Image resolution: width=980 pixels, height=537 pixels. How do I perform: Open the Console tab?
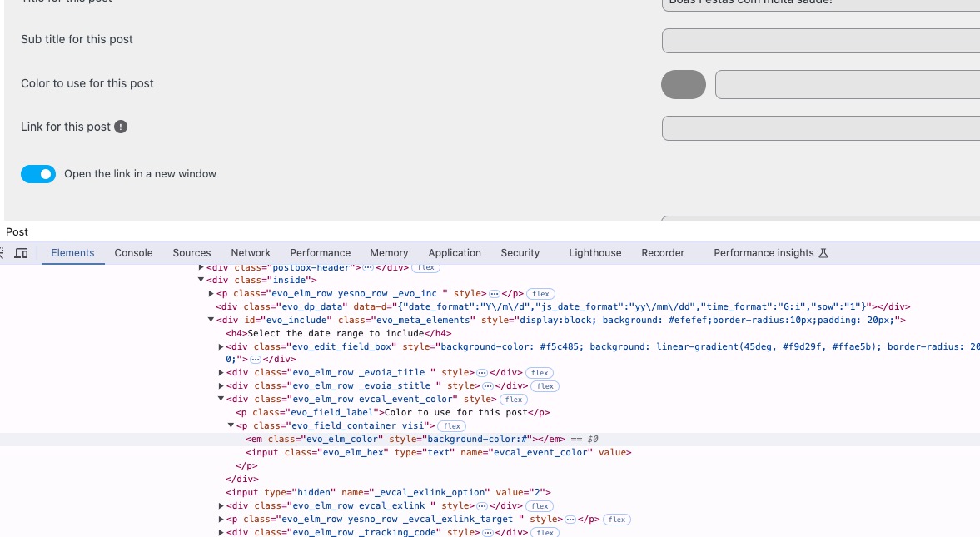tap(133, 253)
